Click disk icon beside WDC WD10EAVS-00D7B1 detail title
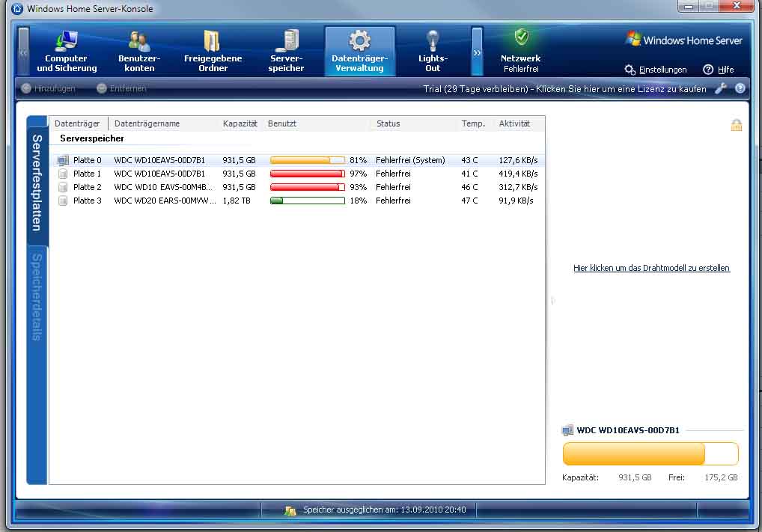762x532 pixels. coord(567,430)
